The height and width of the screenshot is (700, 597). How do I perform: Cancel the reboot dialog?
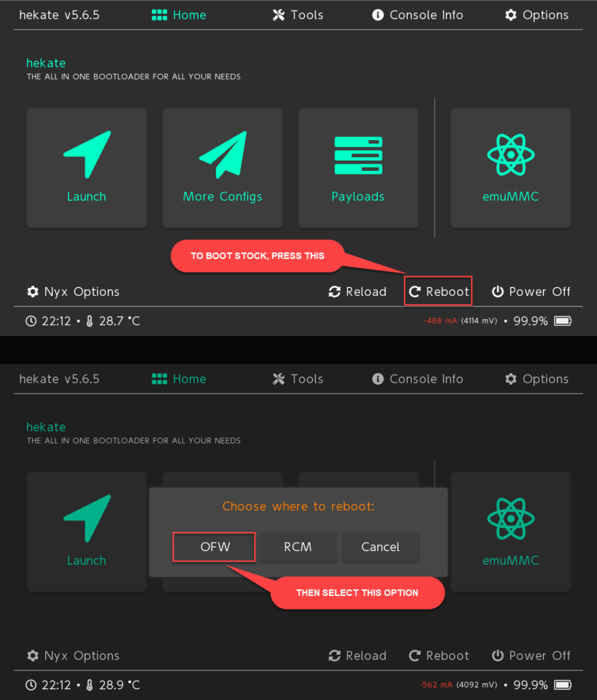click(380, 547)
